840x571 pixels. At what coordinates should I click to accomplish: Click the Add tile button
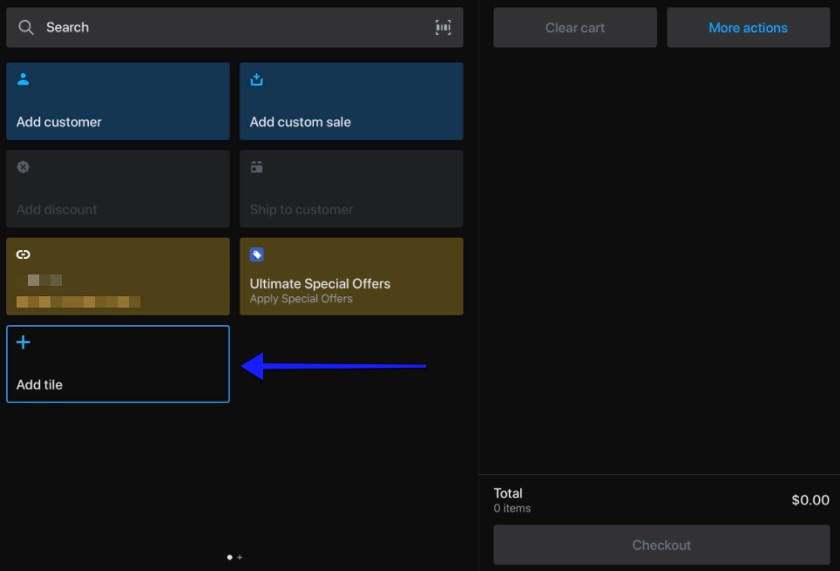[x=118, y=364]
